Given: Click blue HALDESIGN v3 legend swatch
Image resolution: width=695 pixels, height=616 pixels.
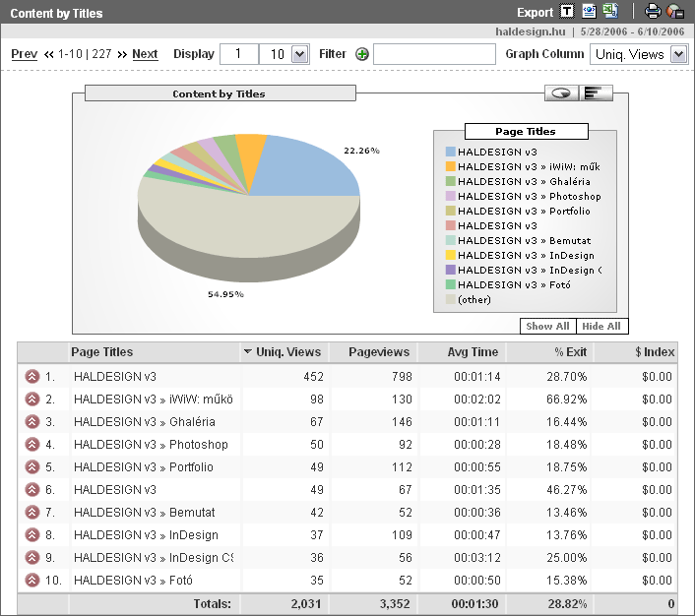Looking at the screenshot, I should click(450, 152).
